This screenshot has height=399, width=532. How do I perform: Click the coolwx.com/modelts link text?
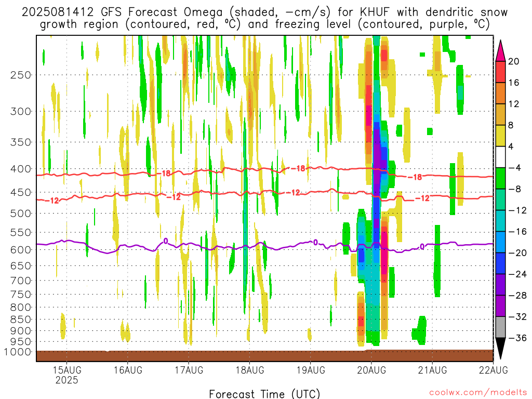(478, 393)
